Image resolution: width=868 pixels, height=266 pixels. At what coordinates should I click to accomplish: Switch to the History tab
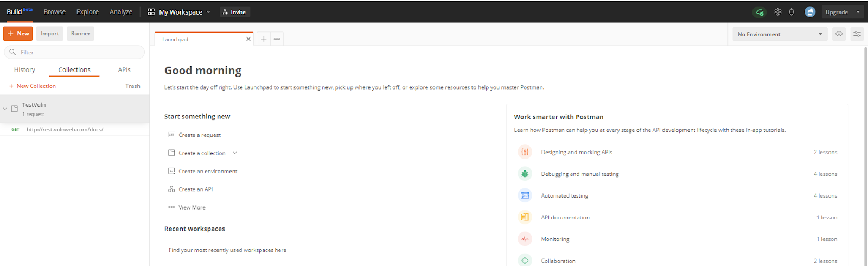coord(24,69)
